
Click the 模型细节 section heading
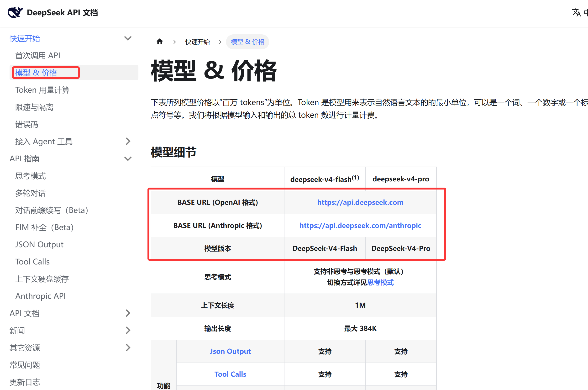173,152
